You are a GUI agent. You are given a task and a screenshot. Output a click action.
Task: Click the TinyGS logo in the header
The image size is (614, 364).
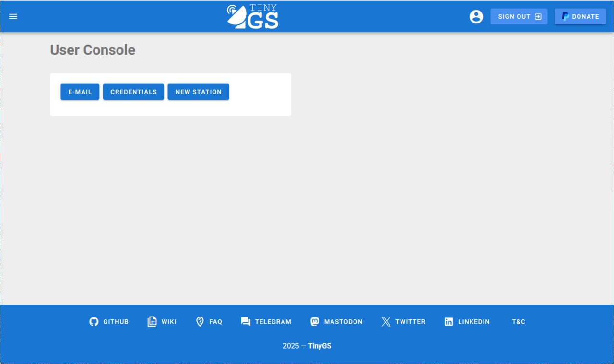(x=252, y=16)
